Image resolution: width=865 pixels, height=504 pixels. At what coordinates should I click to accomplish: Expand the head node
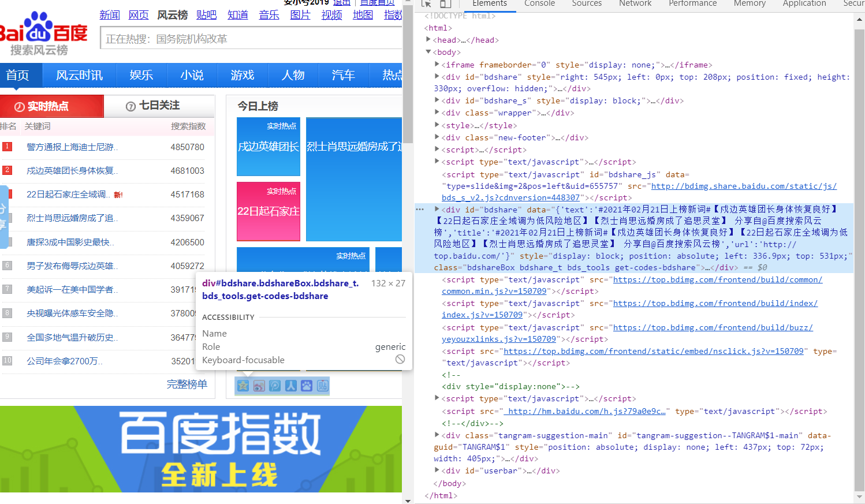tap(428, 39)
